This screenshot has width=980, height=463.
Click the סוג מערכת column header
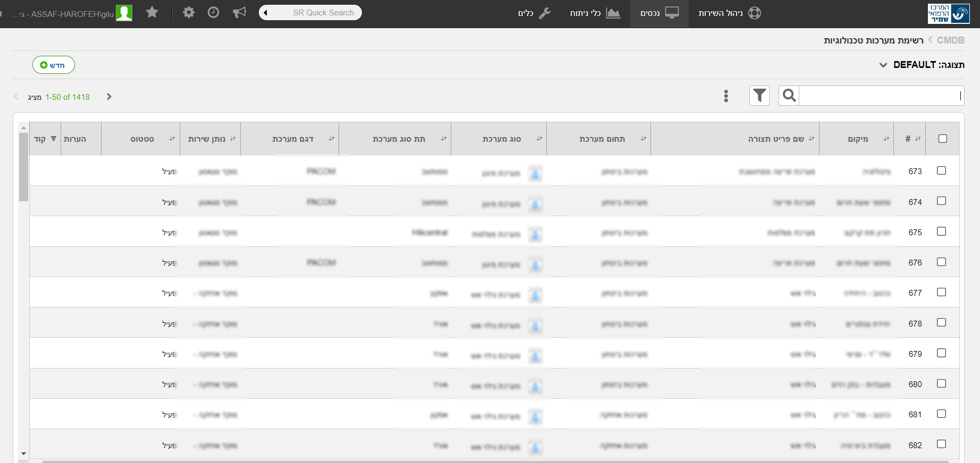pos(502,139)
